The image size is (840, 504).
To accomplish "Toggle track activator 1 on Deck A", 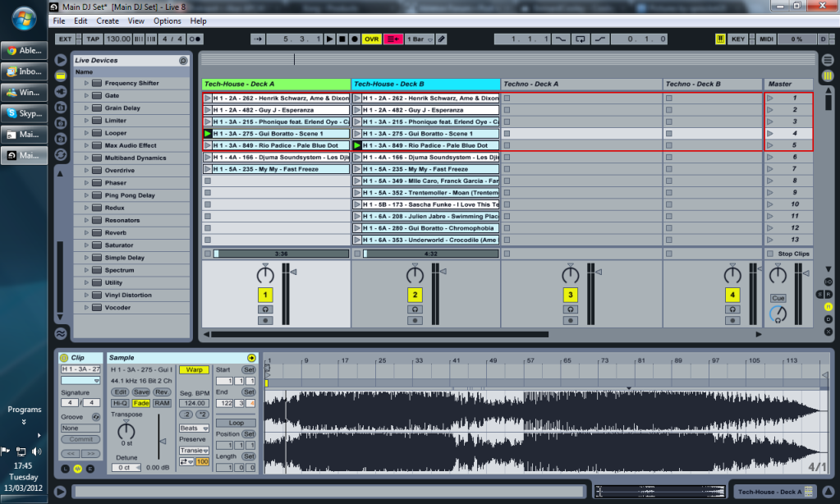I will point(265,296).
